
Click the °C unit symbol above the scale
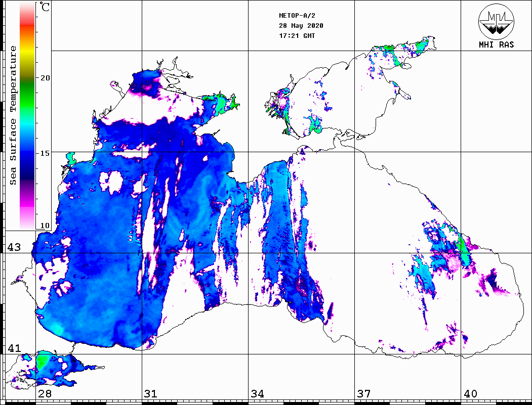pos(45,8)
